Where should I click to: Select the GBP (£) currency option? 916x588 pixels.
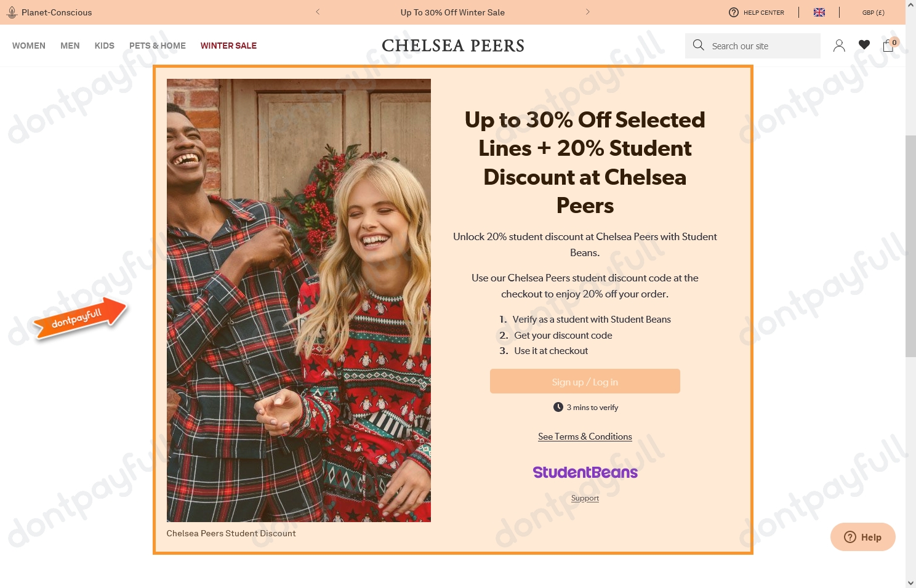(x=874, y=12)
